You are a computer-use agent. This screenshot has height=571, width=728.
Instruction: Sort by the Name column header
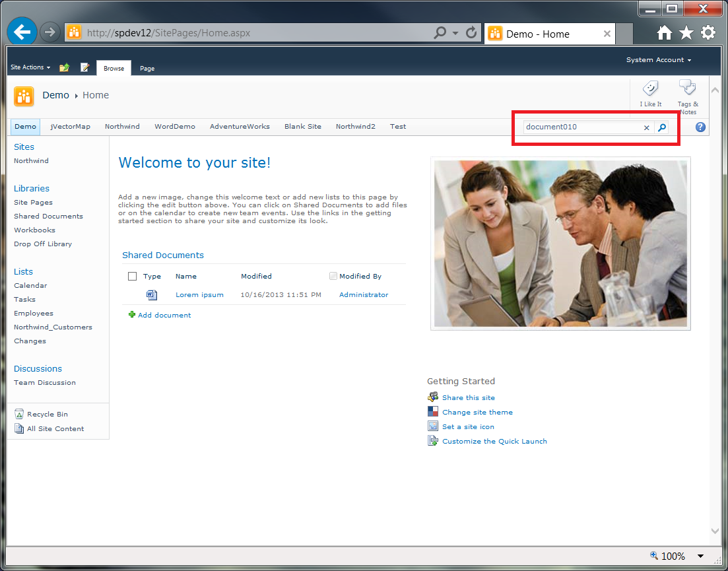(x=185, y=277)
